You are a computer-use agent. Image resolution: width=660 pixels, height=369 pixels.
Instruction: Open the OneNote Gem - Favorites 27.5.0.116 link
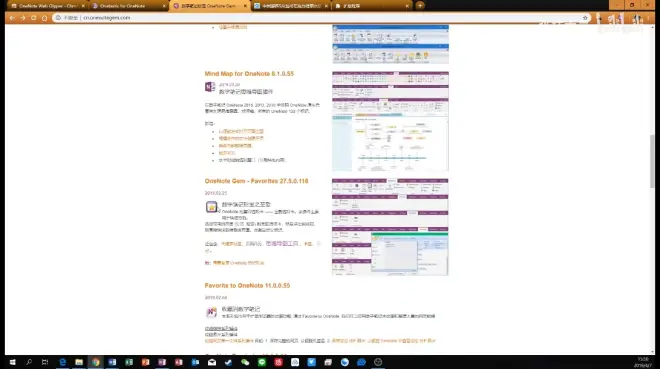tap(256, 181)
